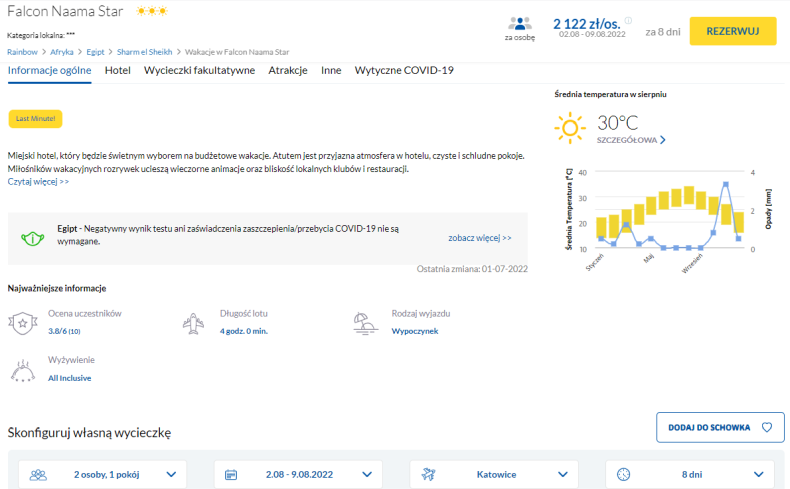
Task: Click the plane icon in Katowice selector
Action: 428,474
